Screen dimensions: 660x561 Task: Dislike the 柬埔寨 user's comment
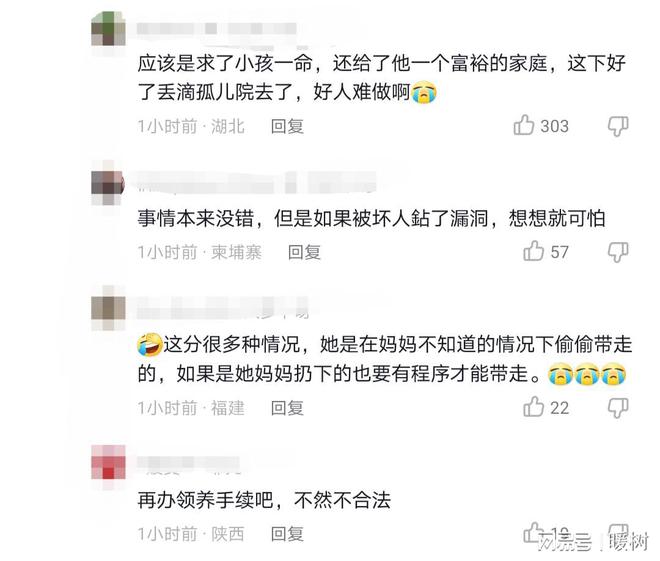click(618, 252)
